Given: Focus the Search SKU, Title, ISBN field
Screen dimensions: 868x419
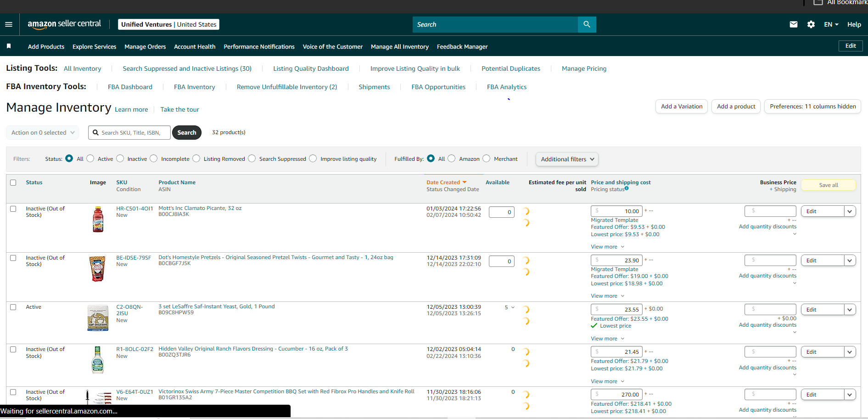Looking at the screenshot, I should (129, 133).
